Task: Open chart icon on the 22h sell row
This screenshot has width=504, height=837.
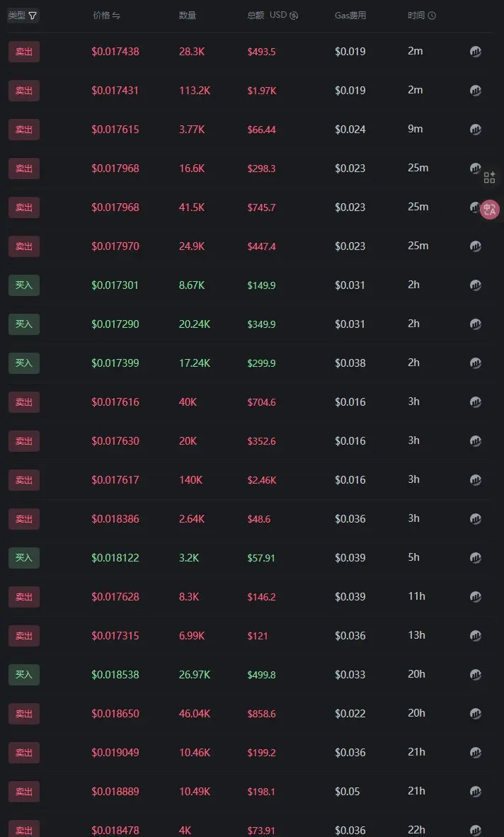Action: (476, 830)
